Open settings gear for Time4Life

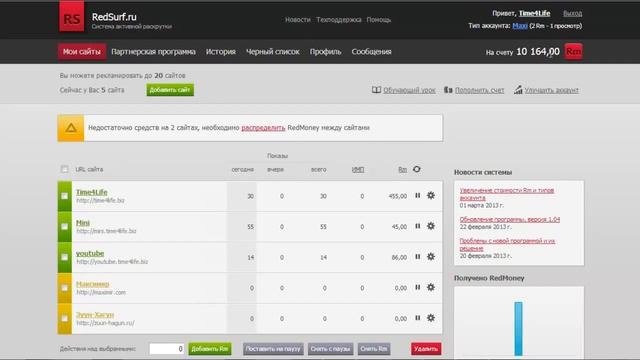pos(431,196)
